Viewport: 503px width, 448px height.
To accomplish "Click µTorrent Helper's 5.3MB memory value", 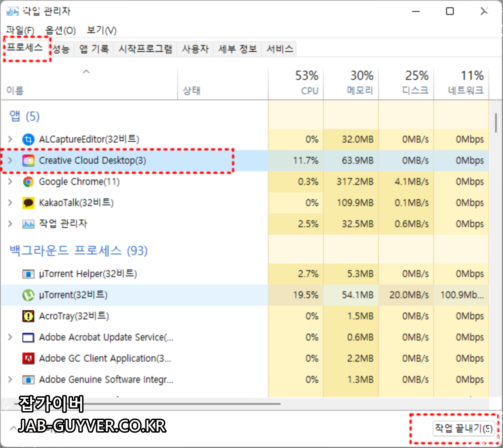I will 360,274.
